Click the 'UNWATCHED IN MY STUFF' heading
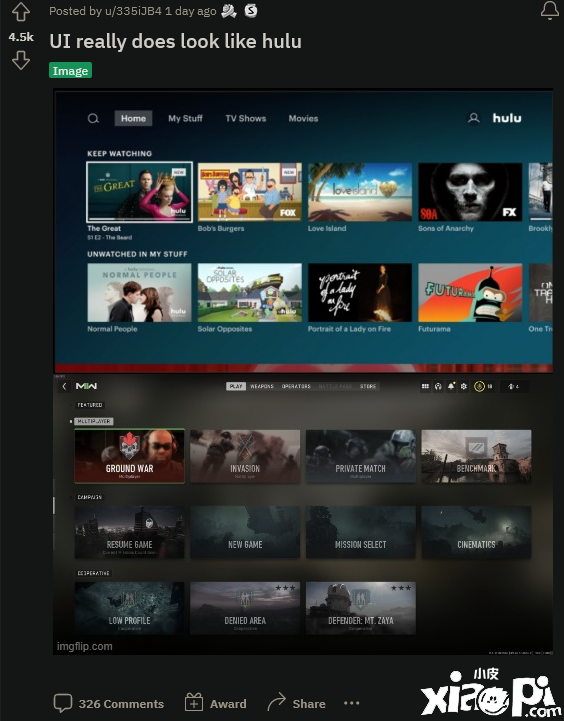564x721 pixels. point(137,254)
